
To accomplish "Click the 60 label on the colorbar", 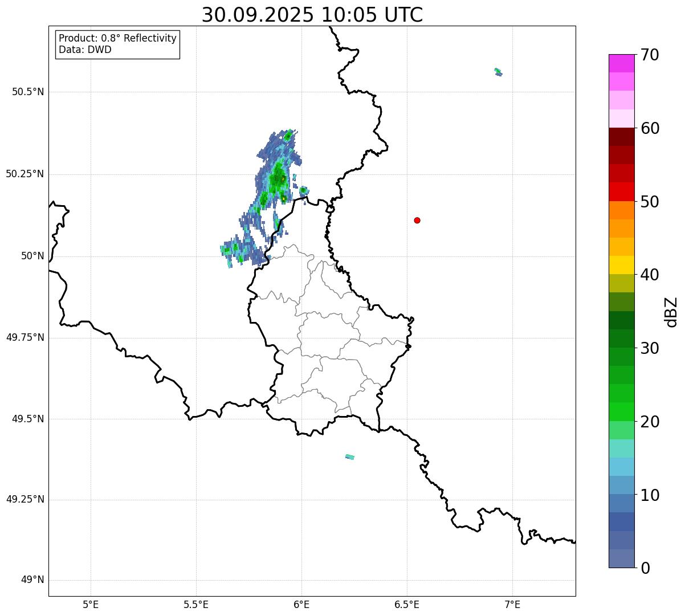I will coord(650,128).
